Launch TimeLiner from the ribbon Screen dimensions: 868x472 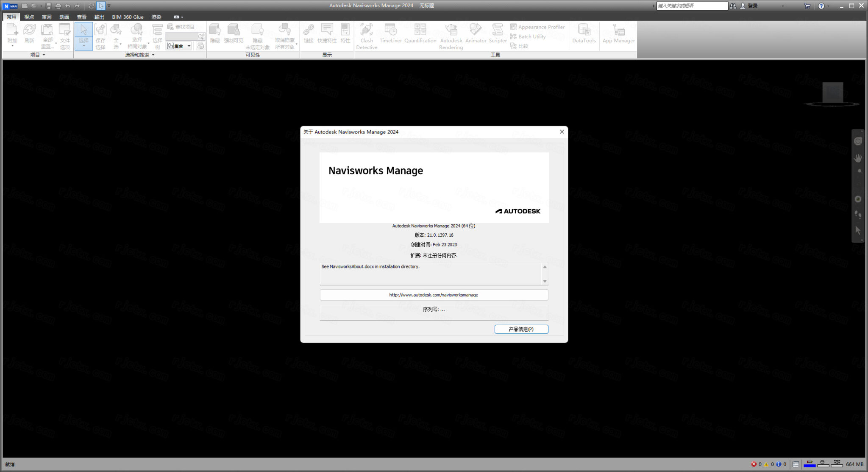390,34
